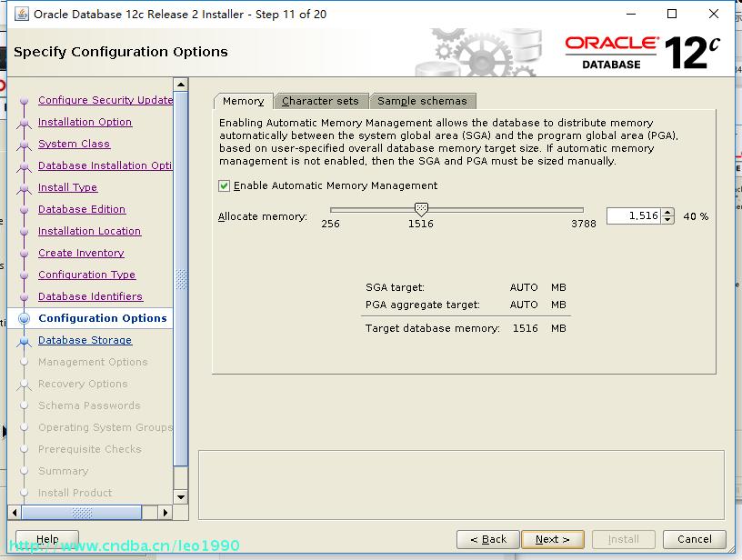Select the current Configuration Options step
Image resolution: width=742 pixels, height=560 pixels.
[x=103, y=318]
